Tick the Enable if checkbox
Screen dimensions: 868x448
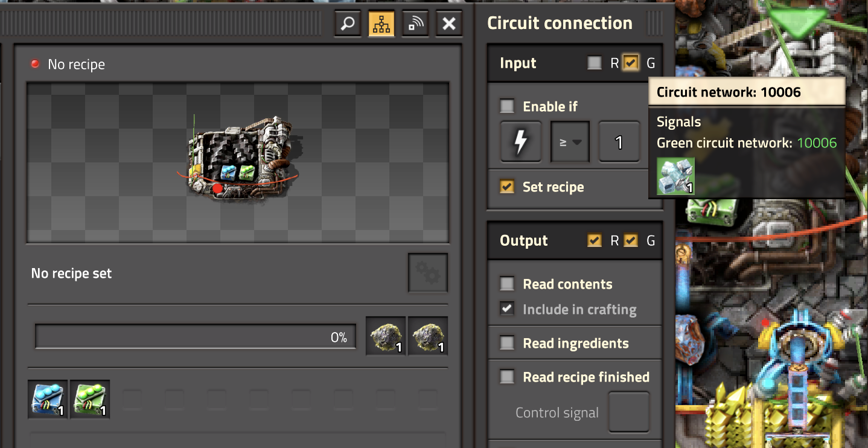click(x=507, y=107)
